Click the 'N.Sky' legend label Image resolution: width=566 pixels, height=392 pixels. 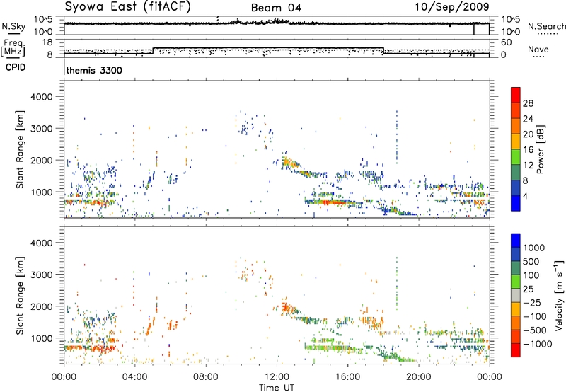[13, 26]
